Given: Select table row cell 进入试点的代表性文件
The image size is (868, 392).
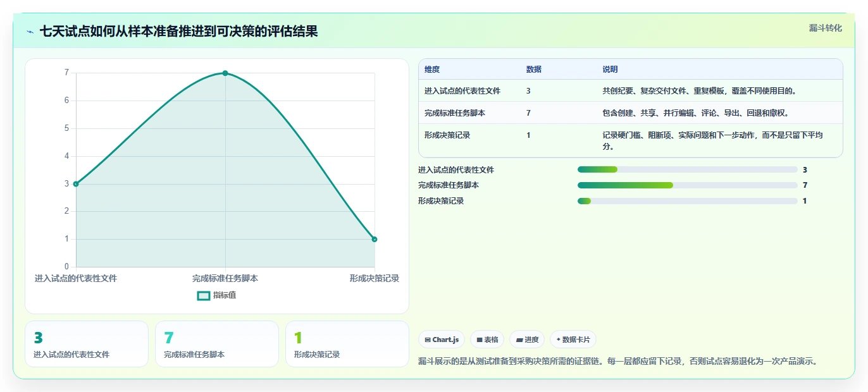Looking at the screenshot, I should pyautogui.click(x=462, y=91).
